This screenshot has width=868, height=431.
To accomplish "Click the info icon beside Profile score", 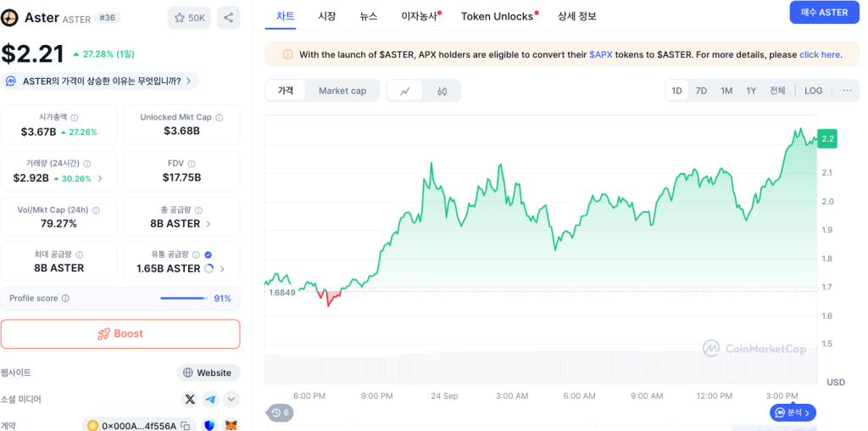I will (65, 298).
